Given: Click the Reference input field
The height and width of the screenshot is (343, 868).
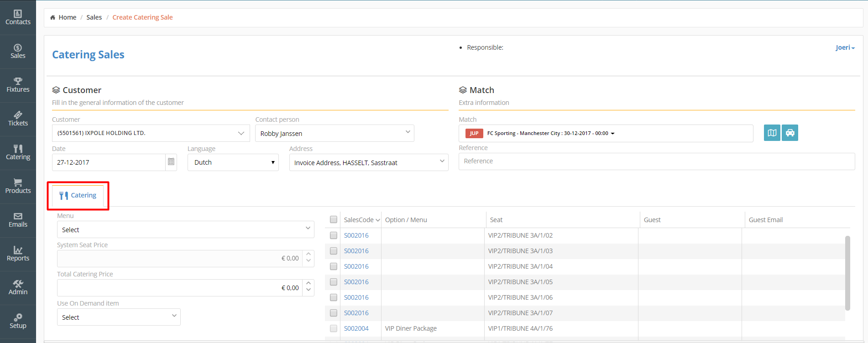Looking at the screenshot, I should point(657,161).
